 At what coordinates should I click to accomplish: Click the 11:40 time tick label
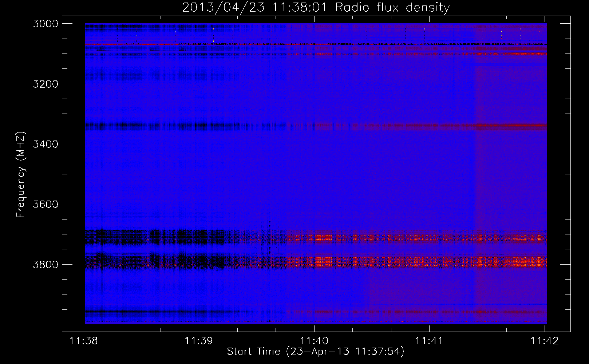click(x=314, y=341)
